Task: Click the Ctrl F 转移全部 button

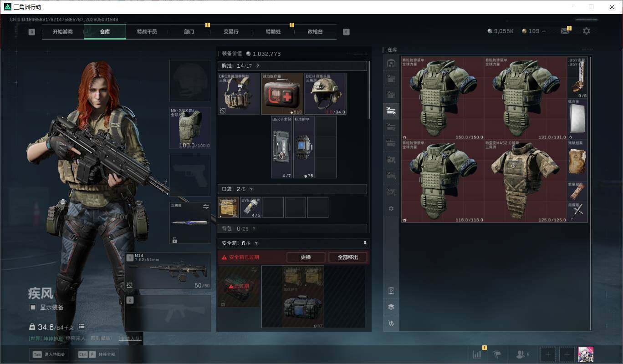Action: pyautogui.click(x=97, y=354)
